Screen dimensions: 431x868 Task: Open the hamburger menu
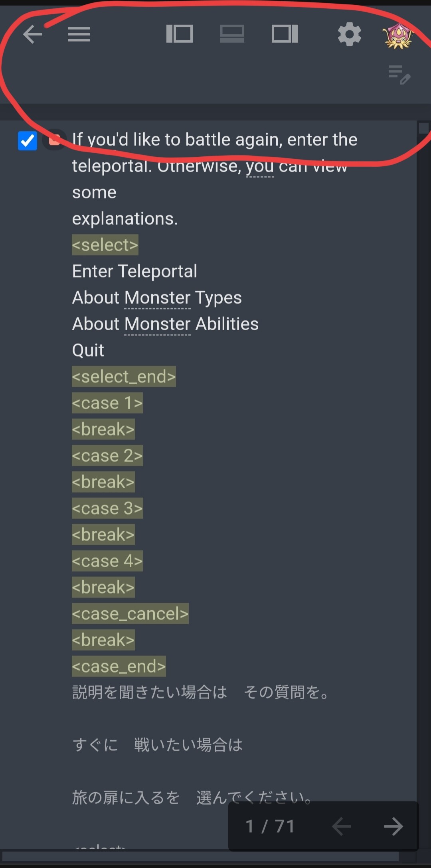79,34
